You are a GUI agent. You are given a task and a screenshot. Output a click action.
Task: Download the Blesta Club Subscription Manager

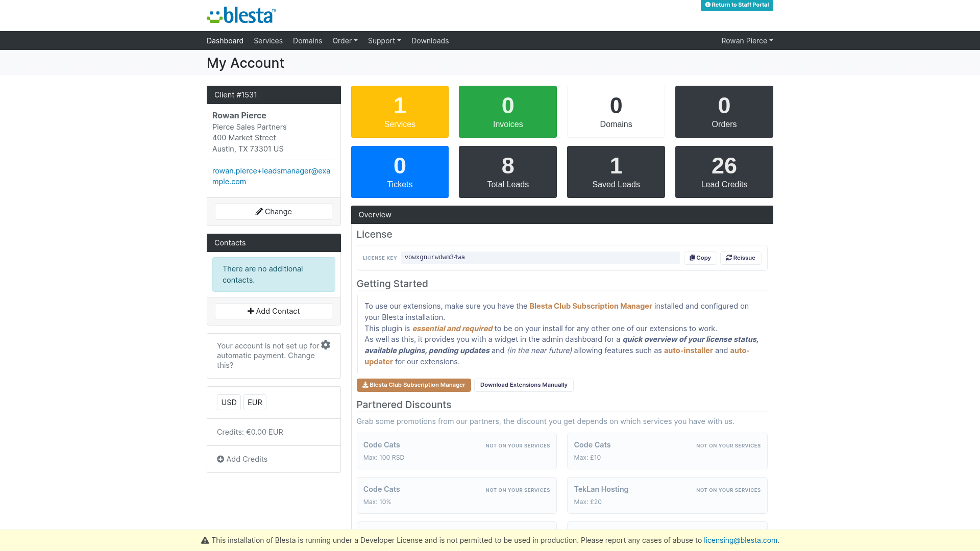point(413,385)
